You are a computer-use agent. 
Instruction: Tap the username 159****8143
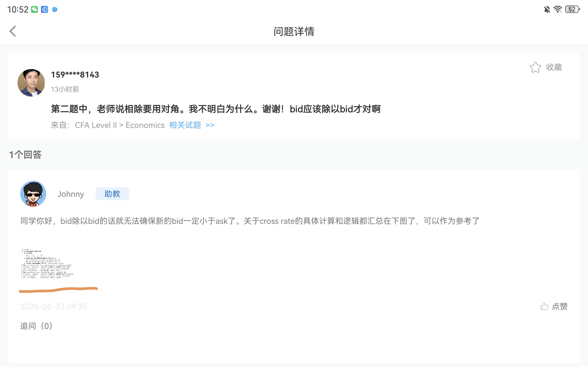click(x=75, y=75)
